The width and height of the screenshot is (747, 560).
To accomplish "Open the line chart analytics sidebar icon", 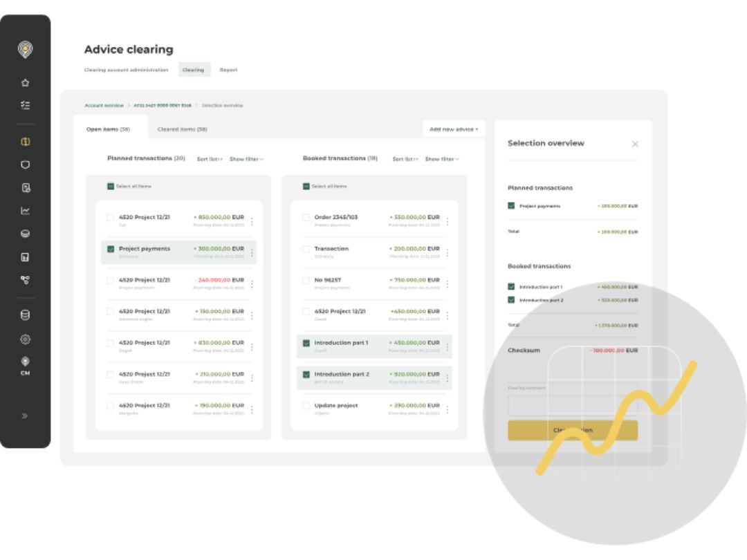I will 26,210.
